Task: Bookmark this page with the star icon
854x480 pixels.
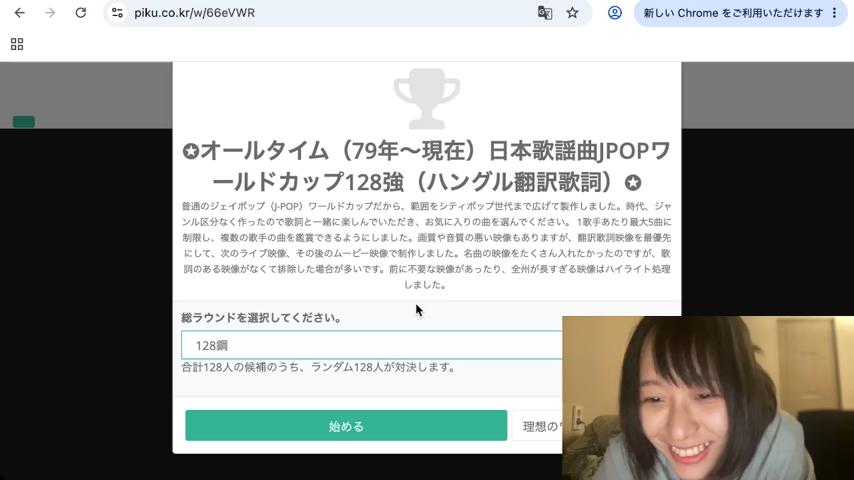Action: pyautogui.click(x=572, y=13)
